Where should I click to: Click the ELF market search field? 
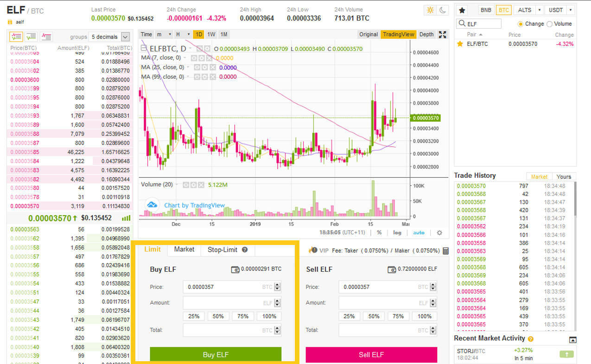click(479, 24)
